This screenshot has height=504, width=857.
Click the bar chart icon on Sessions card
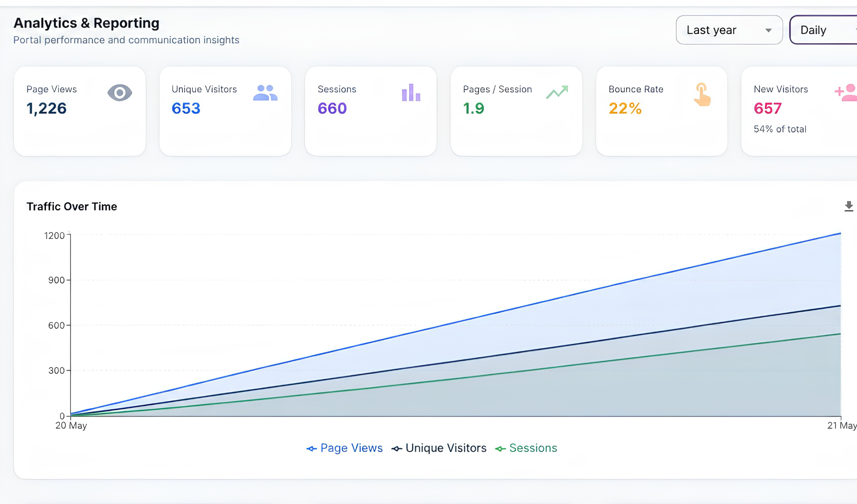click(x=411, y=92)
